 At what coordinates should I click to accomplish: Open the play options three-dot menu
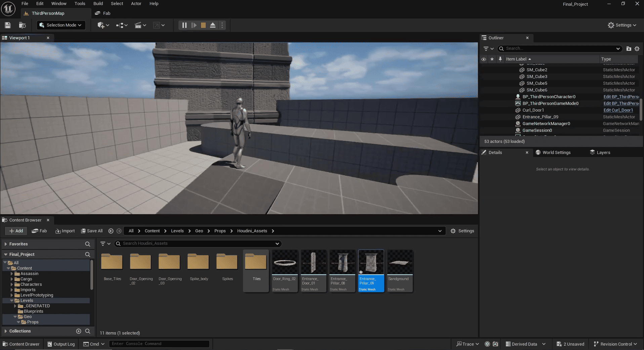pyautogui.click(x=222, y=25)
